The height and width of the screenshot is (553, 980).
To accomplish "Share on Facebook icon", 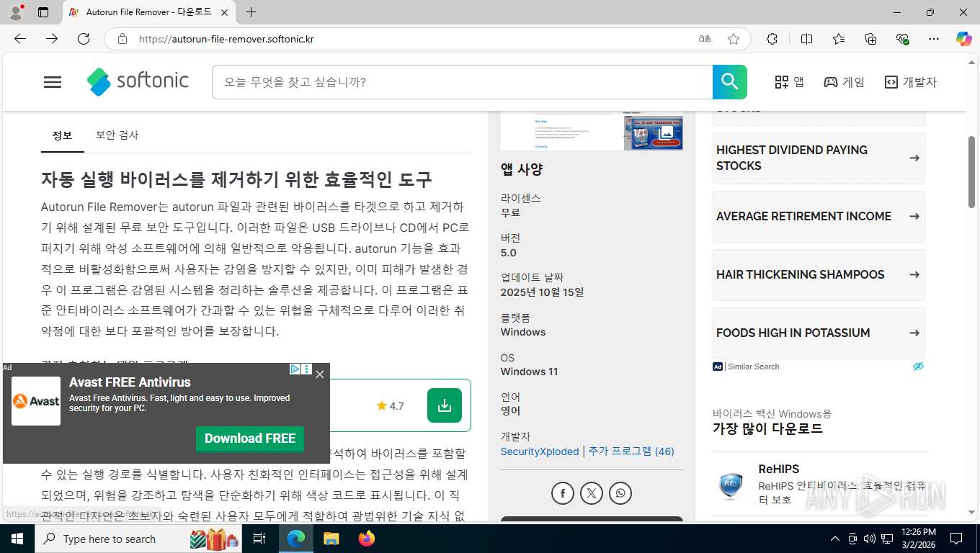I will pyautogui.click(x=563, y=493).
